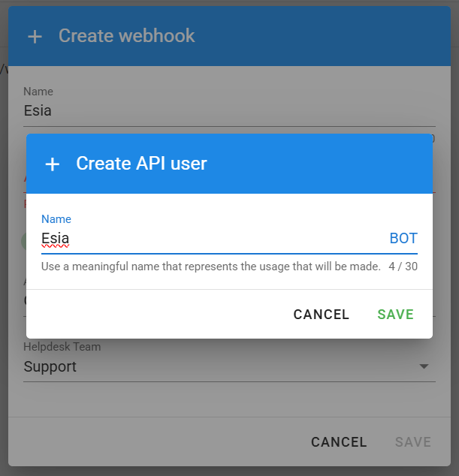The image size is (459, 476).
Task: Open the Helpdesk Team dropdown arrow
Action: tap(424, 366)
